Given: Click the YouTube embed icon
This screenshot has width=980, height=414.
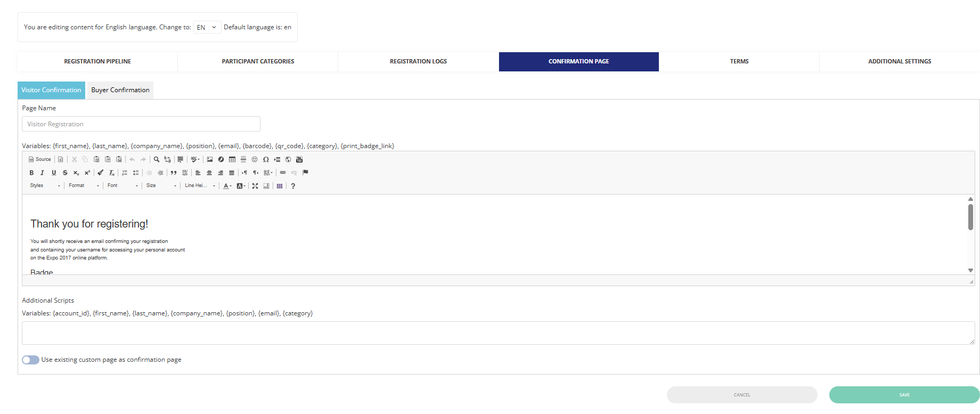Looking at the screenshot, I should pyautogui.click(x=299, y=159).
